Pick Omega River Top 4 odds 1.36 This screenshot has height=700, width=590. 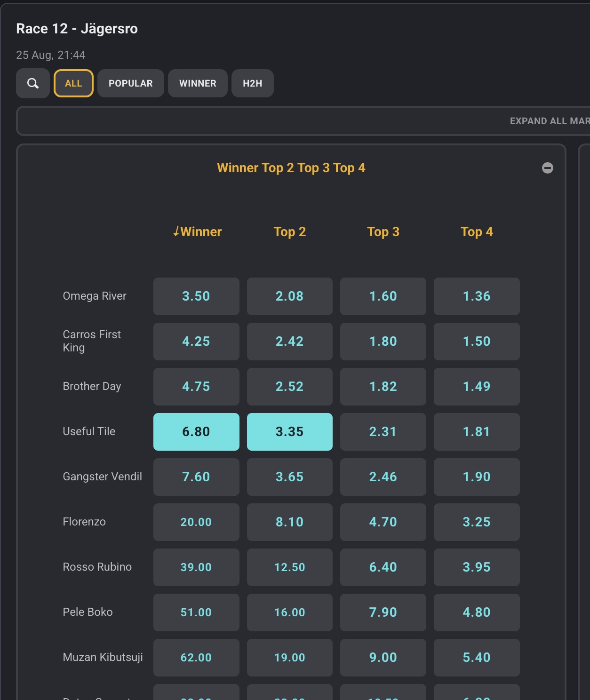pos(477,296)
